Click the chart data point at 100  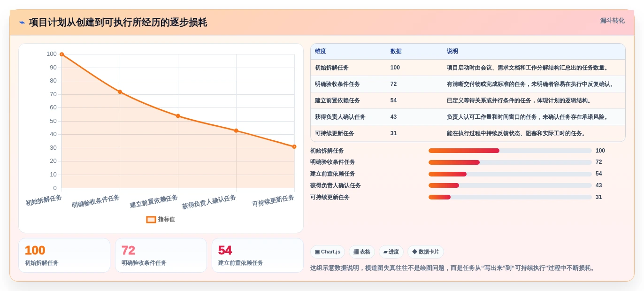coord(61,54)
